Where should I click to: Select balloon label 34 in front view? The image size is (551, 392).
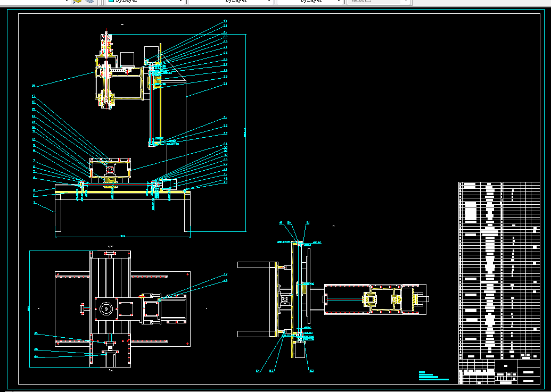click(225, 144)
